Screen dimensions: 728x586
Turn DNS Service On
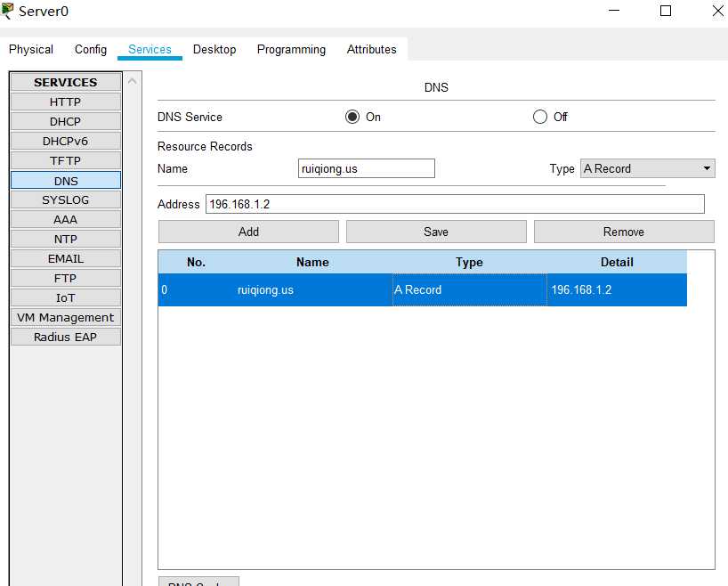tap(352, 117)
